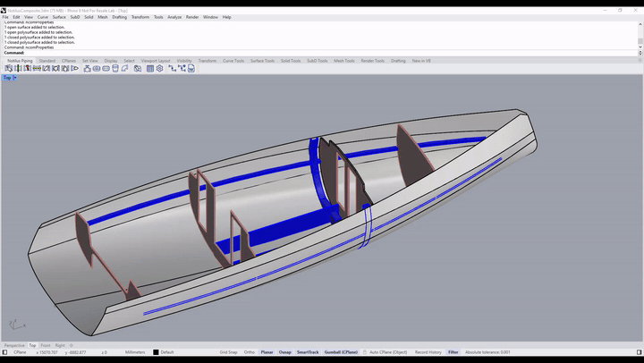Select the valve icon in the piping toolbar
644x363 pixels.
point(87,69)
